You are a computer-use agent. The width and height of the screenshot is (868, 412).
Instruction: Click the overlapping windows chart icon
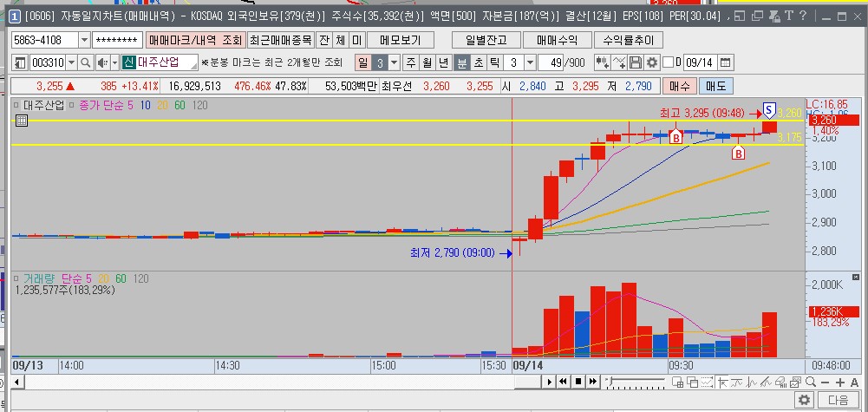692,382
